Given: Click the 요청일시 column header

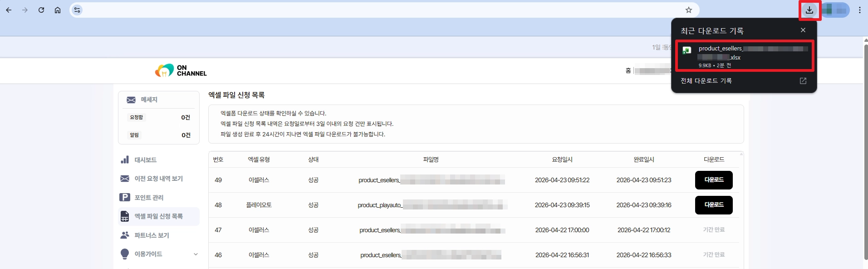Looking at the screenshot, I should 562,159.
